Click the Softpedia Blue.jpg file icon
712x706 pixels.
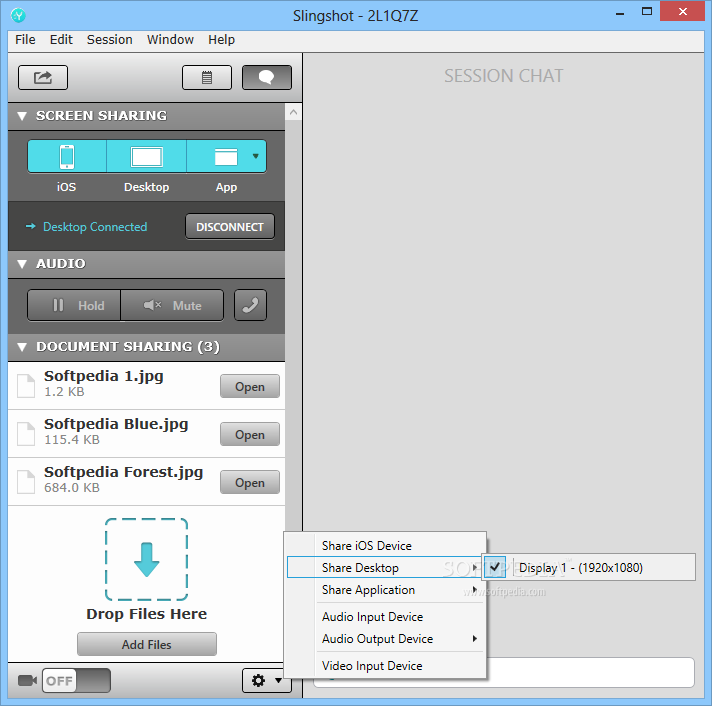coord(26,434)
